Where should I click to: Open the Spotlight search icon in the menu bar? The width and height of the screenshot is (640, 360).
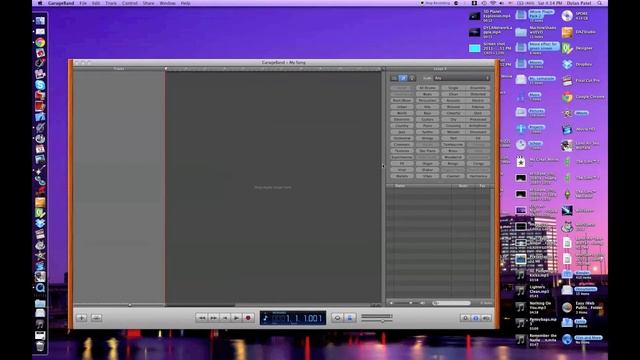click(600, 3)
